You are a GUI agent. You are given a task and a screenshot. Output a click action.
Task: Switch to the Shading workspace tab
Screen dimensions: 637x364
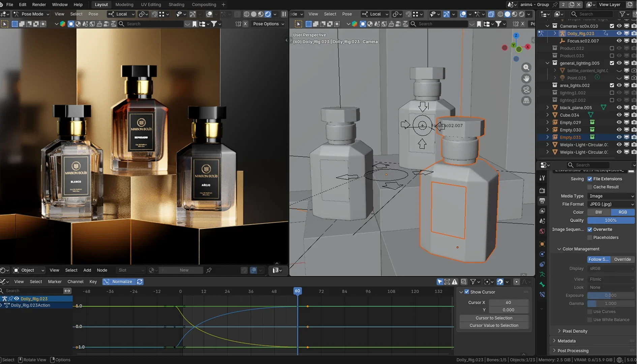[176, 5]
